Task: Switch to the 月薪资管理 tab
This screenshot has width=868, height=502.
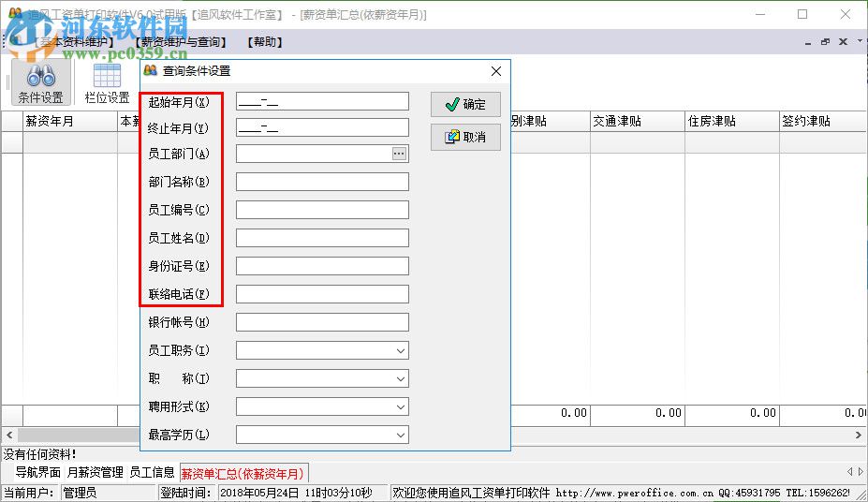Action: (95, 473)
